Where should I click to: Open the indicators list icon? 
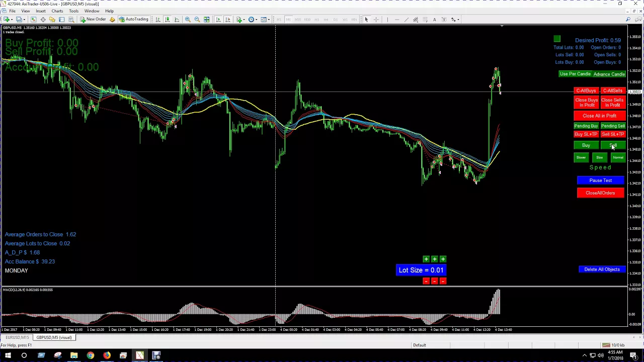pyautogui.click(x=239, y=20)
